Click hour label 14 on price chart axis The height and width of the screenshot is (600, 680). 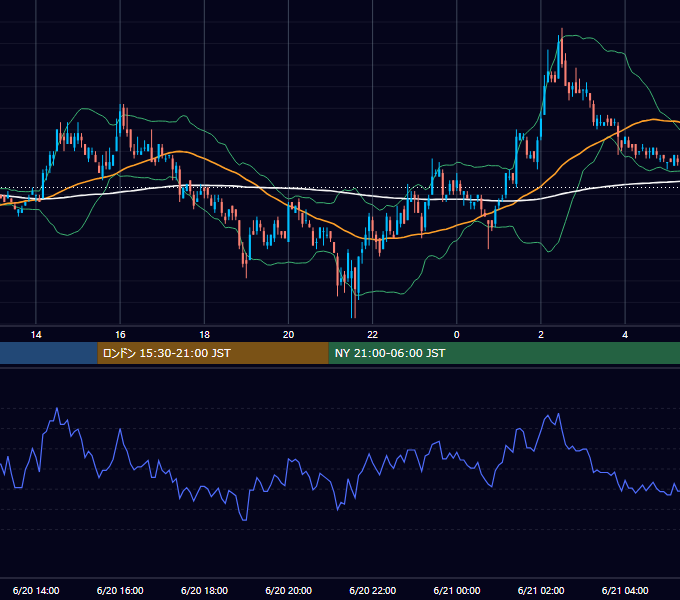(36, 335)
